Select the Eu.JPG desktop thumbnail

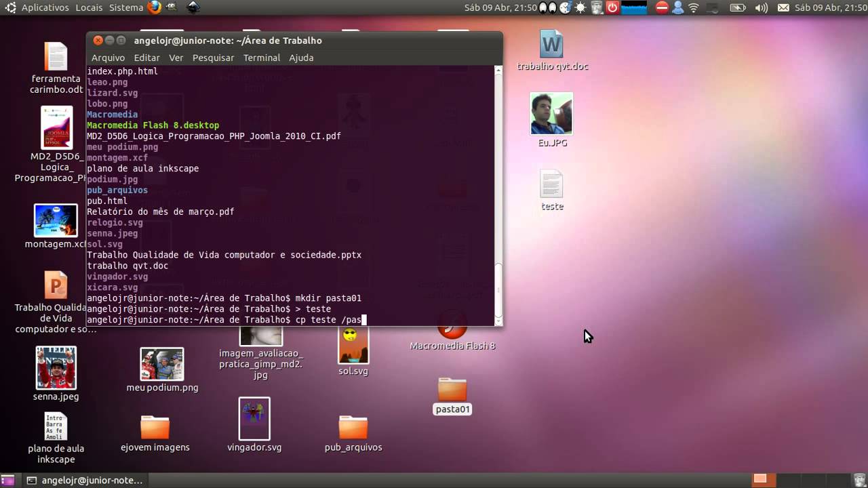click(551, 120)
